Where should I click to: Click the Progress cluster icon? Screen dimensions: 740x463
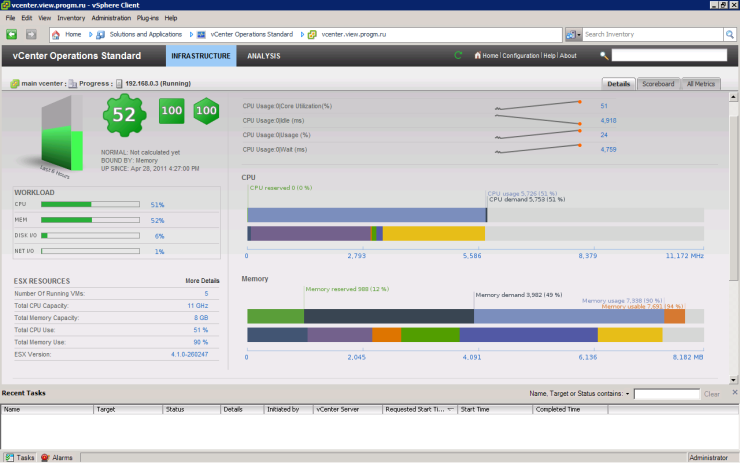(x=73, y=84)
